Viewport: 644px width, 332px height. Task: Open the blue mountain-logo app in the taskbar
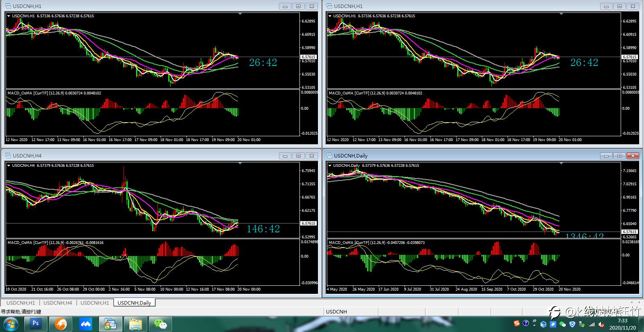coord(86,324)
